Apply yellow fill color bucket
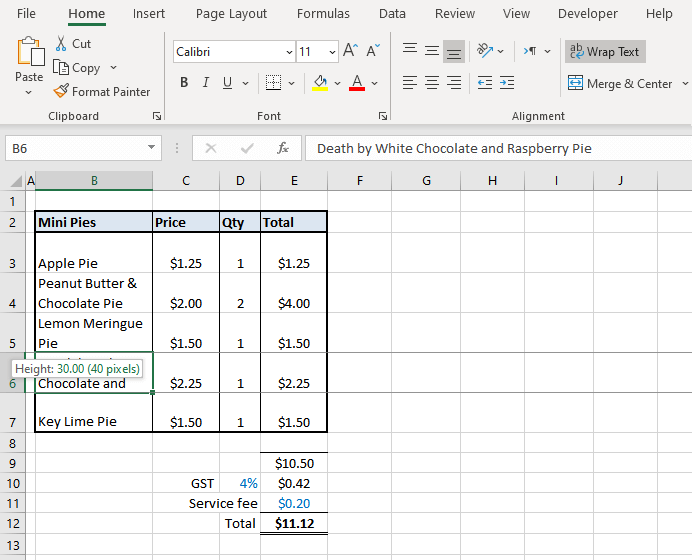The image size is (692, 560). click(320, 83)
